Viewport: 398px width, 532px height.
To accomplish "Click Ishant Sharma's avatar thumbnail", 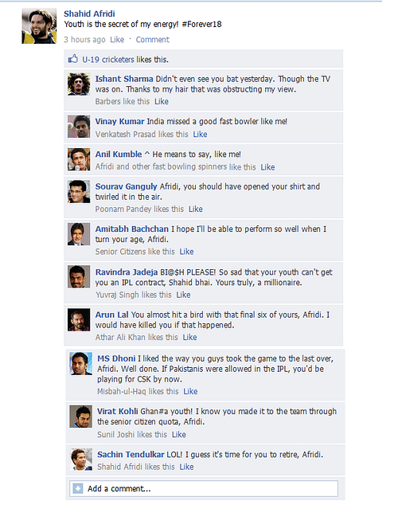I will pyautogui.click(x=79, y=84).
